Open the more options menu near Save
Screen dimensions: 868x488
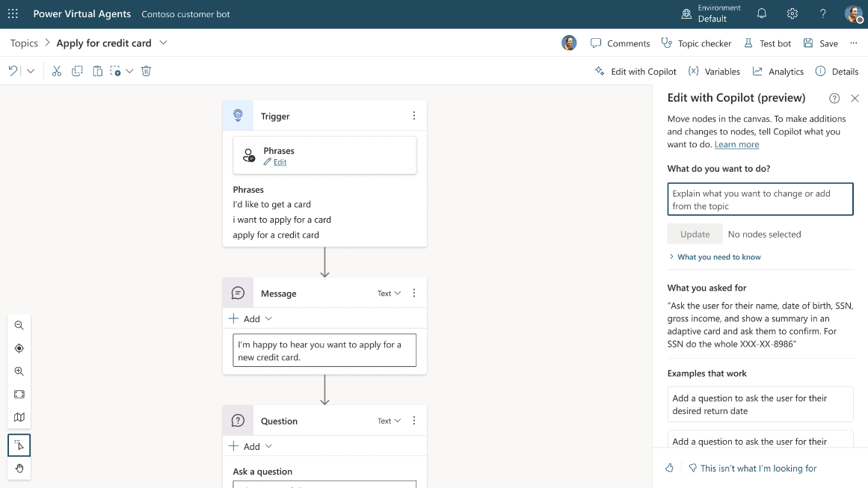(854, 43)
